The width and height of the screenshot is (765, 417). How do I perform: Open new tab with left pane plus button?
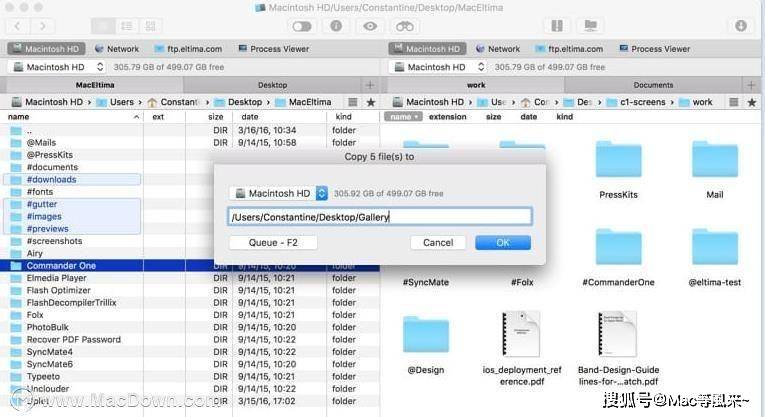371,86
